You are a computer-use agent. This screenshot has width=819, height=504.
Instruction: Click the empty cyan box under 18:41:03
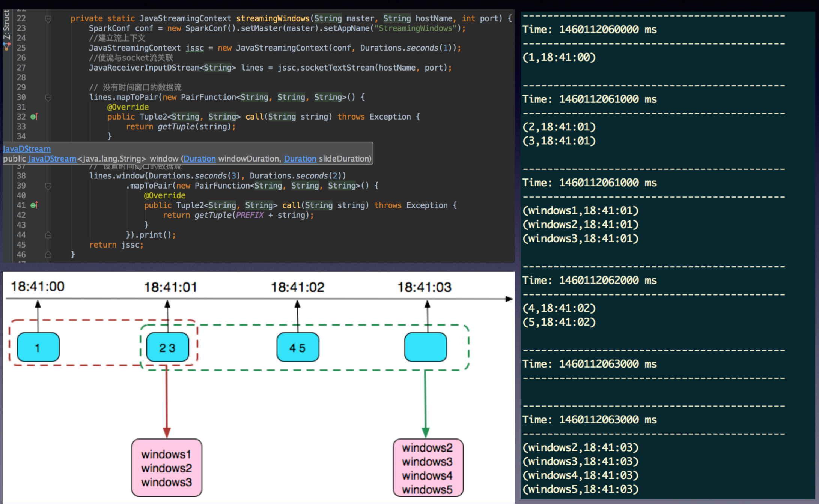click(x=426, y=347)
